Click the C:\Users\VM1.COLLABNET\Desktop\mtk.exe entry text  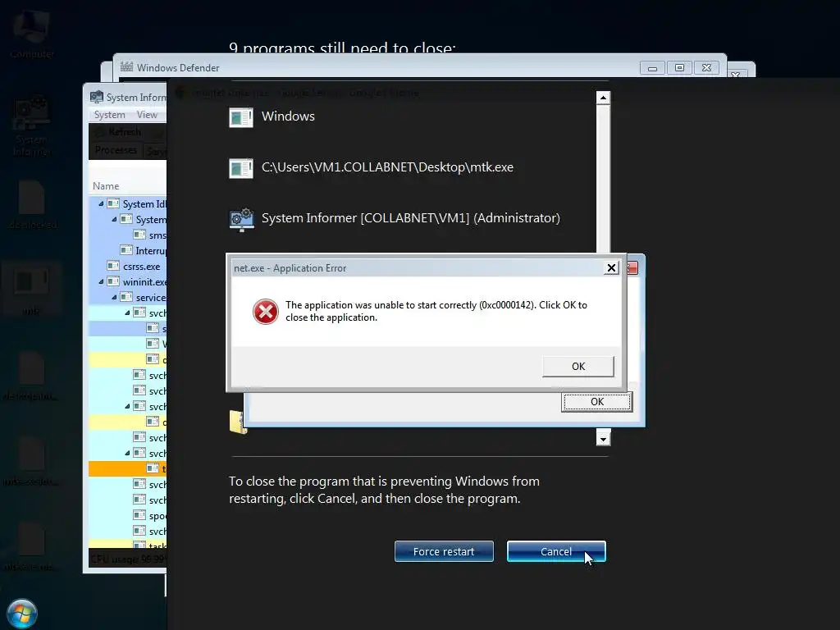(387, 167)
